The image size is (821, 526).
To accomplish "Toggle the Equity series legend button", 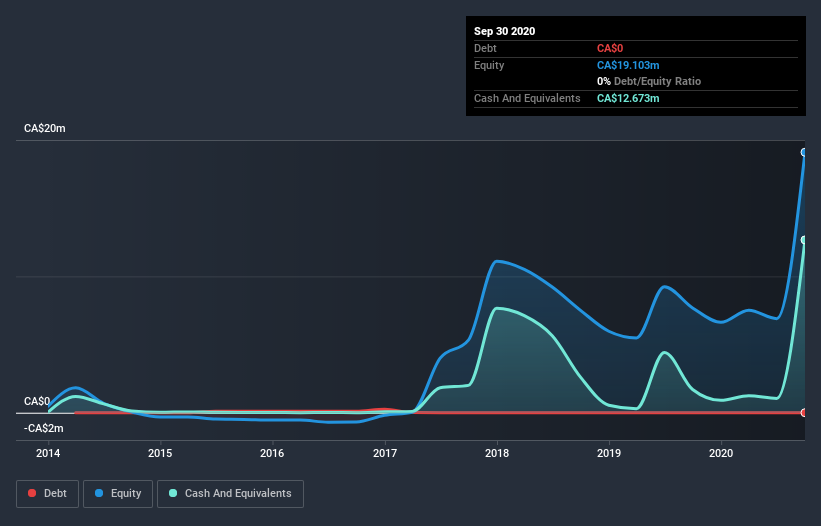I will coord(118,494).
